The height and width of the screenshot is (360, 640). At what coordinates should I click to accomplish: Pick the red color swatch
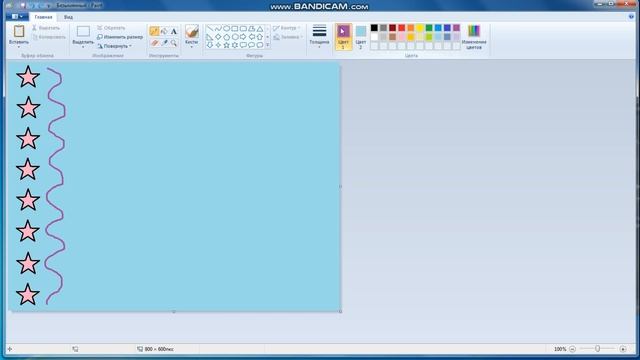[402, 28]
